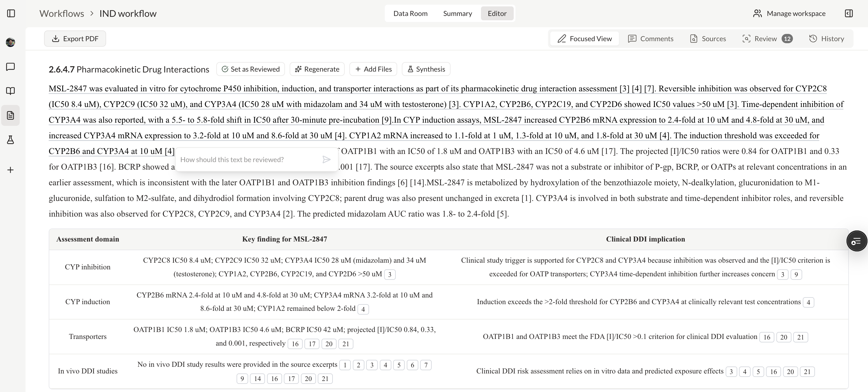Click the Add Files button
This screenshot has height=392, width=868.
(x=373, y=69)
